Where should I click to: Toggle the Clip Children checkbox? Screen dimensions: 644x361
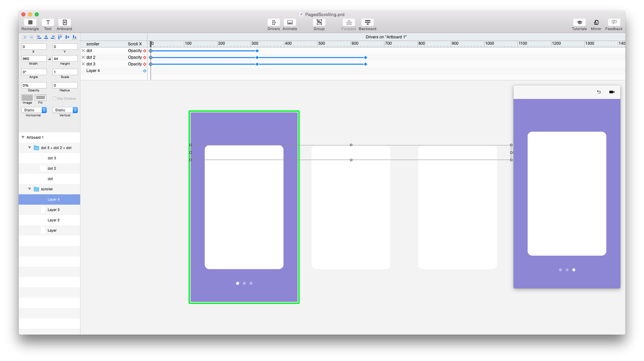coord(54,98)
